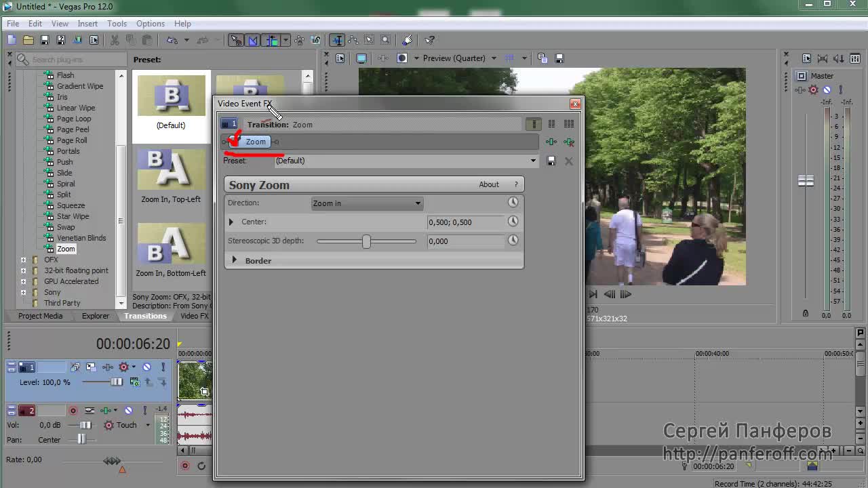Expand the GPU Accelerated folder

(23, 281)
